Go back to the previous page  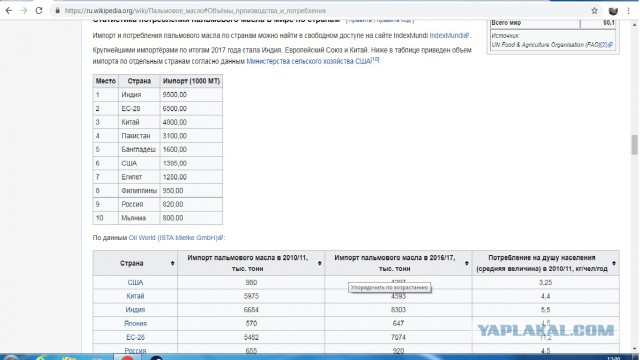(x=9, y=11)
